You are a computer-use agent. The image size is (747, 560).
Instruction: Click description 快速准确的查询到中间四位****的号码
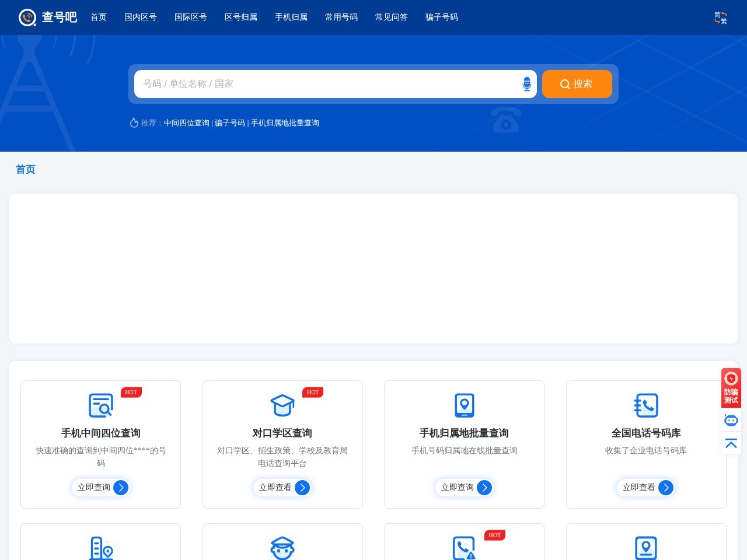tap(101, 457)
